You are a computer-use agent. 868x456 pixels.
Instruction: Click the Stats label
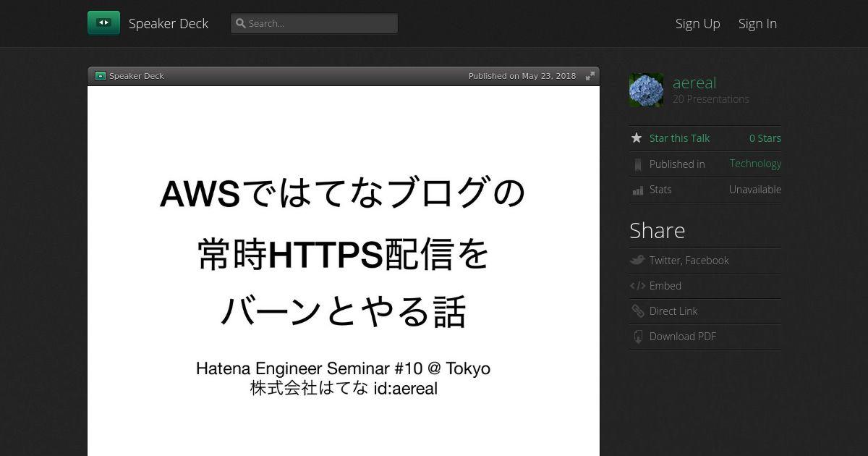coord(660,190)
